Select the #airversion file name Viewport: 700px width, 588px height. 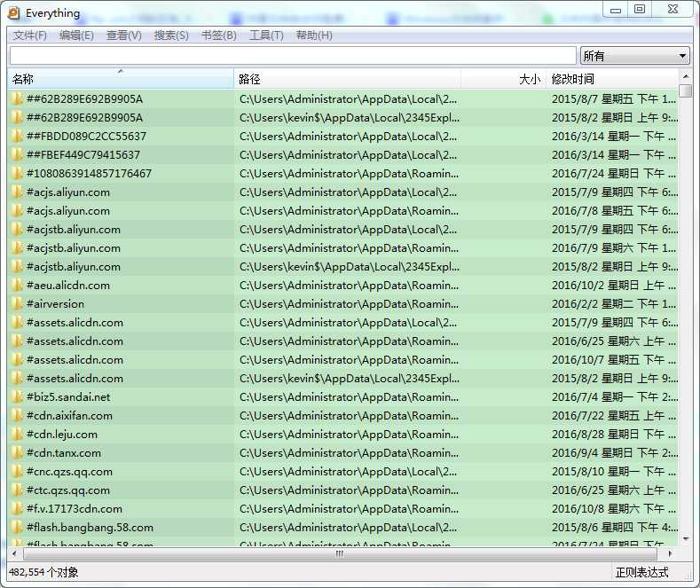tap(55, 304)
